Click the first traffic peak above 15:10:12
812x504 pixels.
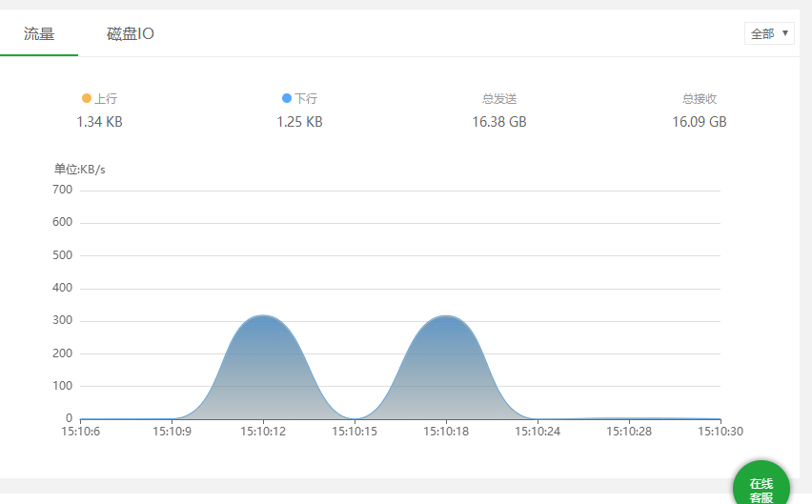tap(263, 316)
